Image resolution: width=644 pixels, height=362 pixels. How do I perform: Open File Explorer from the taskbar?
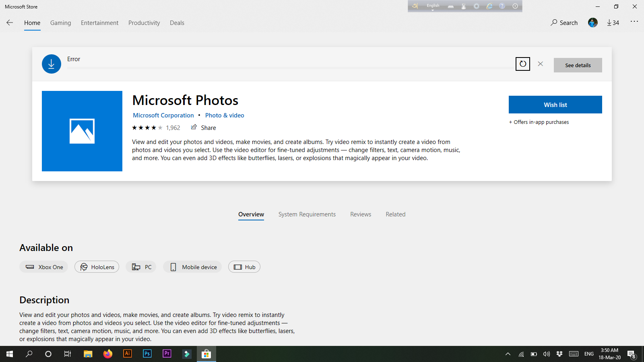point(88,354)
